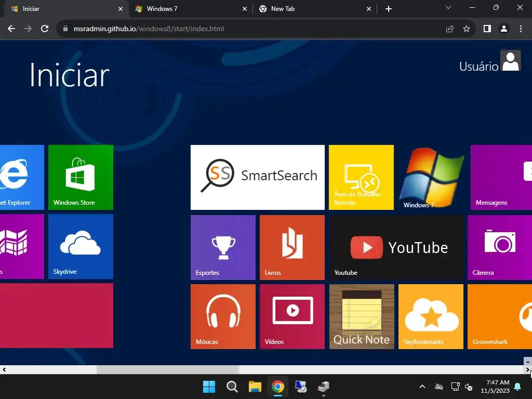Open the clock and date flyout
The image size is (532, 399).
[495, 387]
